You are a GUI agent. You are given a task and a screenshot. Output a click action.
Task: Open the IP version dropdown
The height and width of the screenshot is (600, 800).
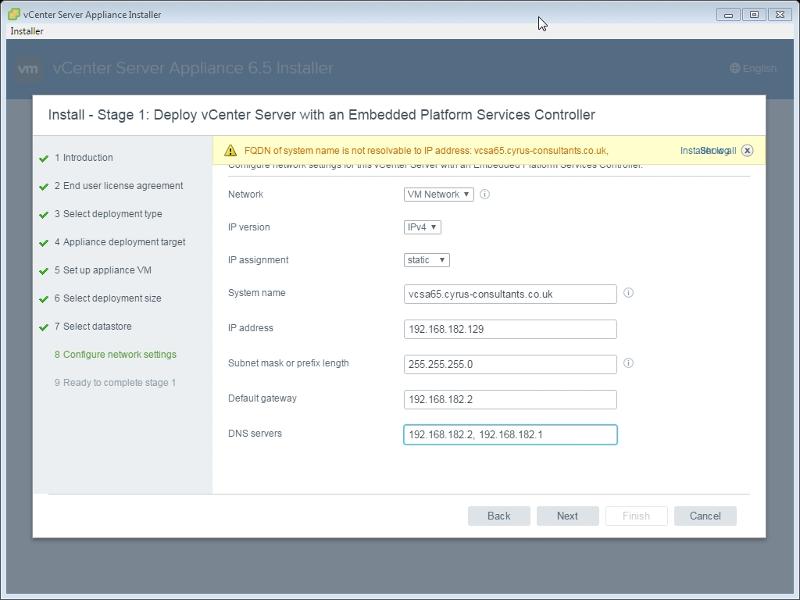tap(422, 227)
